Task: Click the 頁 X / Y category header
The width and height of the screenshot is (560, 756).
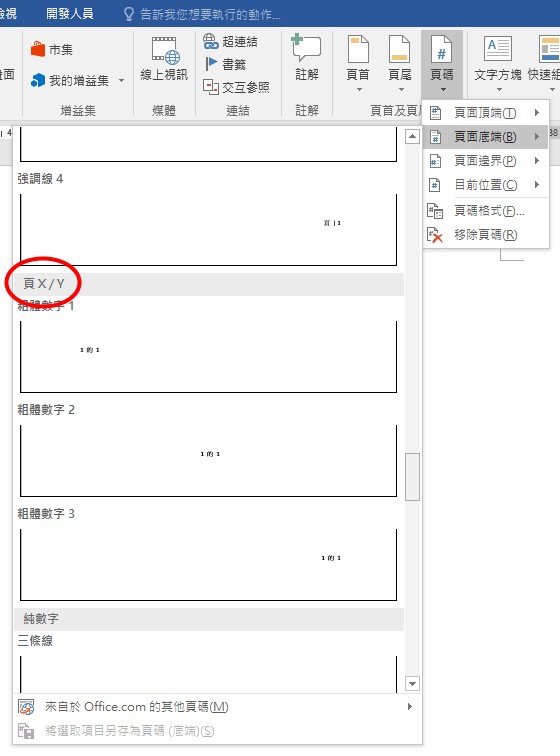Action: click(209, 284)
